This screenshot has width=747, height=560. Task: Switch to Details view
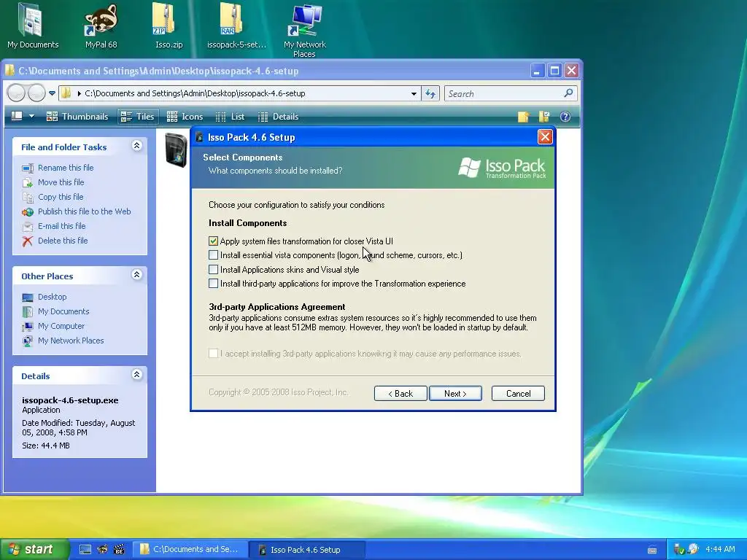pos(278,117)
